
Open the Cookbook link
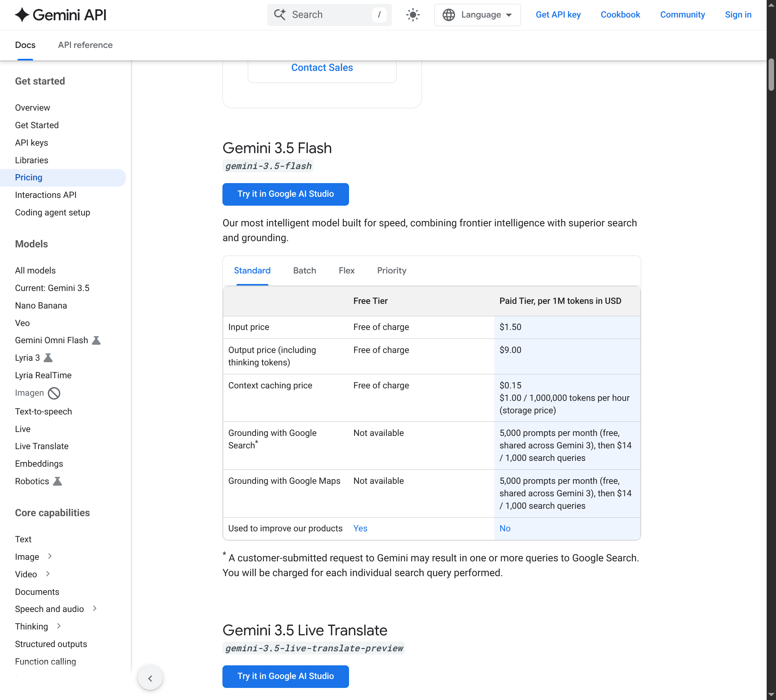(x=620, y=15)
